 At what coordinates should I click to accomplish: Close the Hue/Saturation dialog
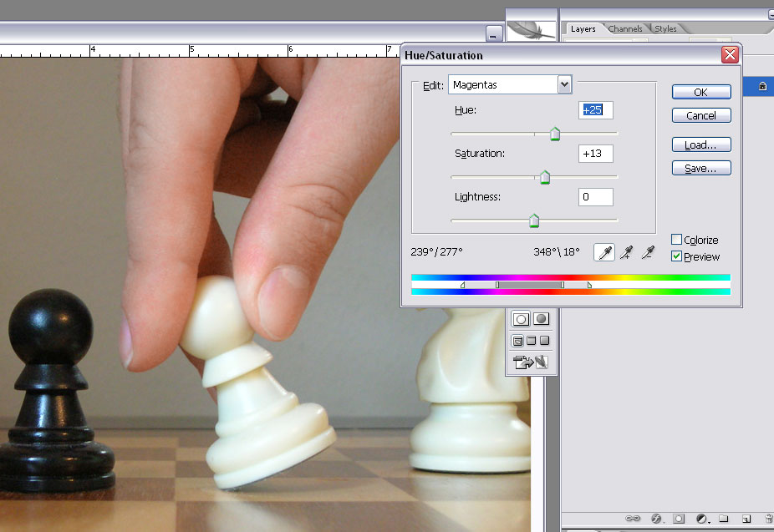point(730,55)
